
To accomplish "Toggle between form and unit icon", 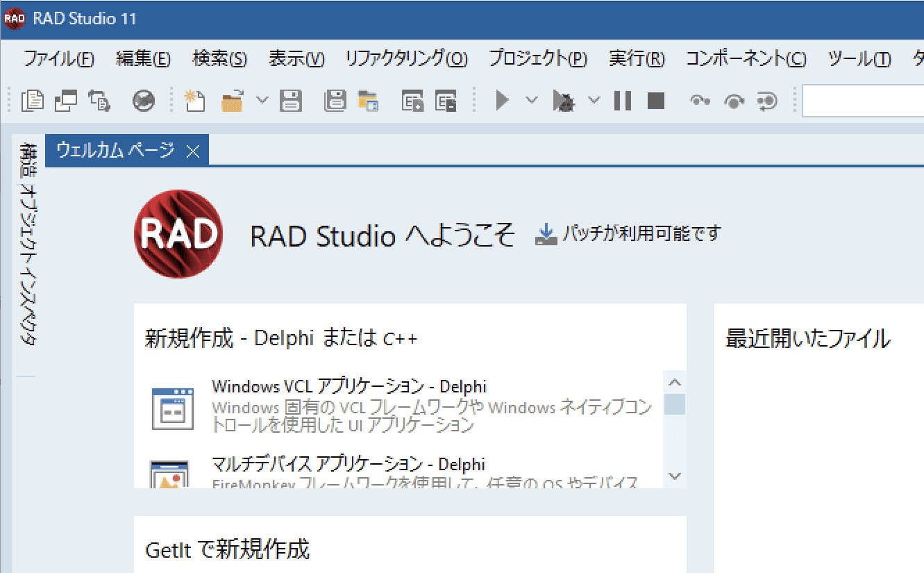I will pyautogui.click(x=99, y=101).
